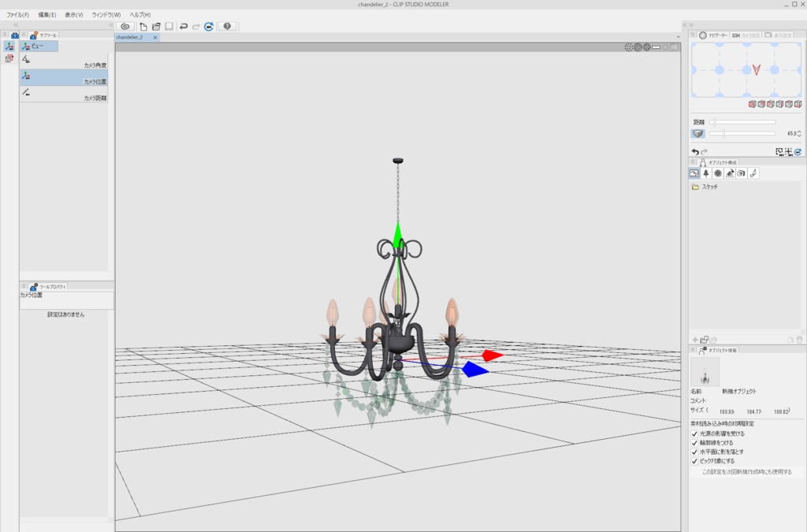This screenshot has height=532, width=807.
Task: Switch to the カメラ設定 tab
Action: click(747, 35)
